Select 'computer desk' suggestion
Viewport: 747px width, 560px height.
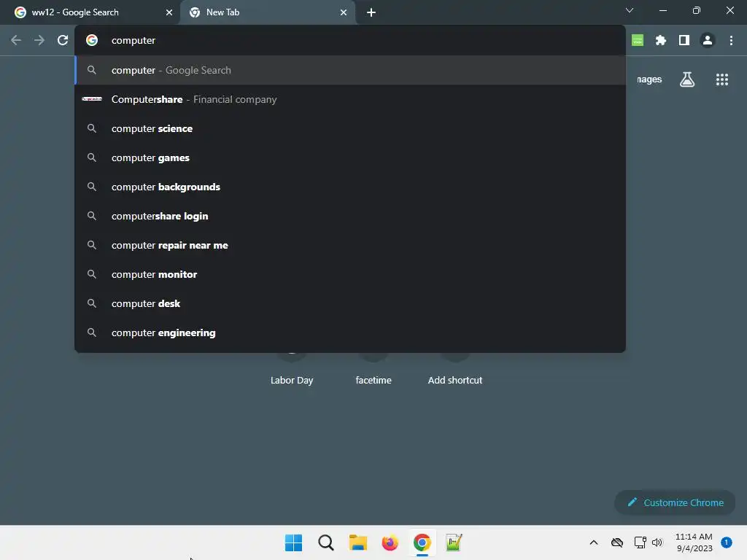(350, 303)
